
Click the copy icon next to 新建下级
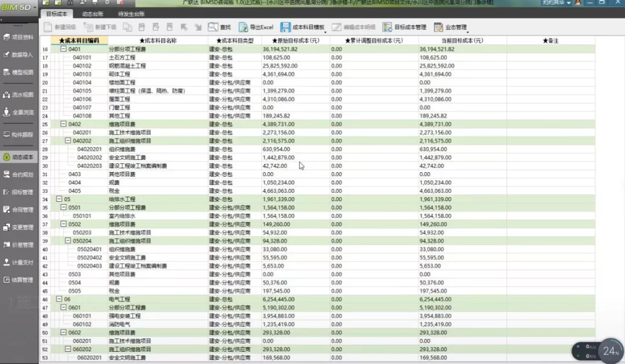(127, 27)
